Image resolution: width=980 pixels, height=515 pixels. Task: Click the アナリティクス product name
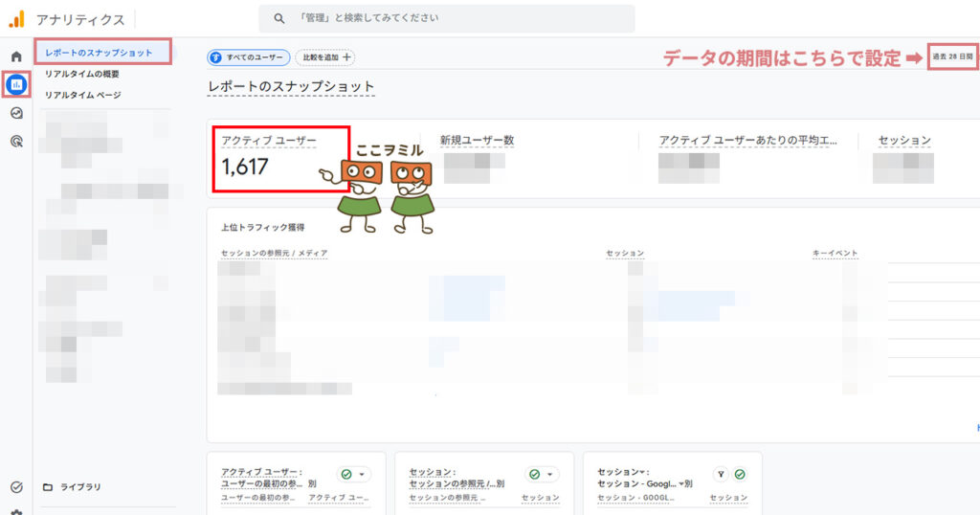(80, 20)
